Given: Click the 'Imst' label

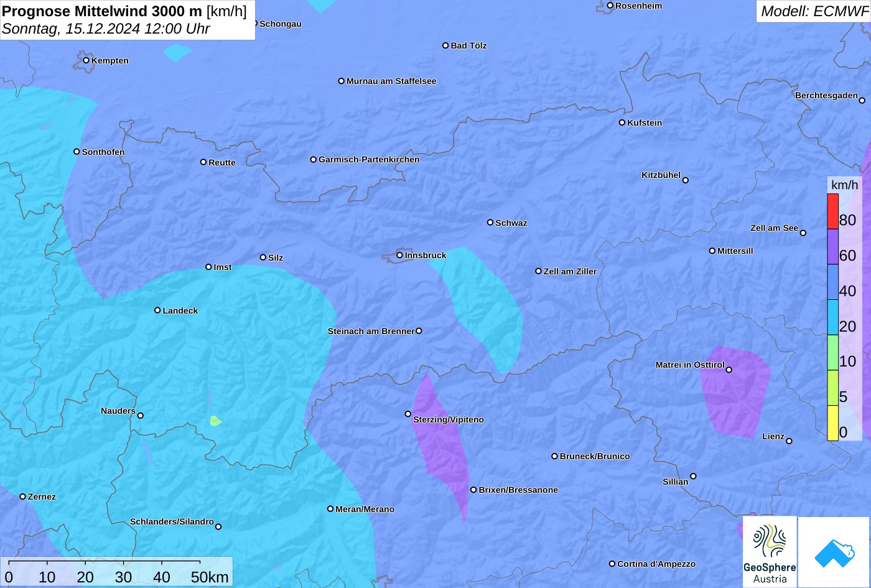Looking at the screenshot, I should 223,267.
